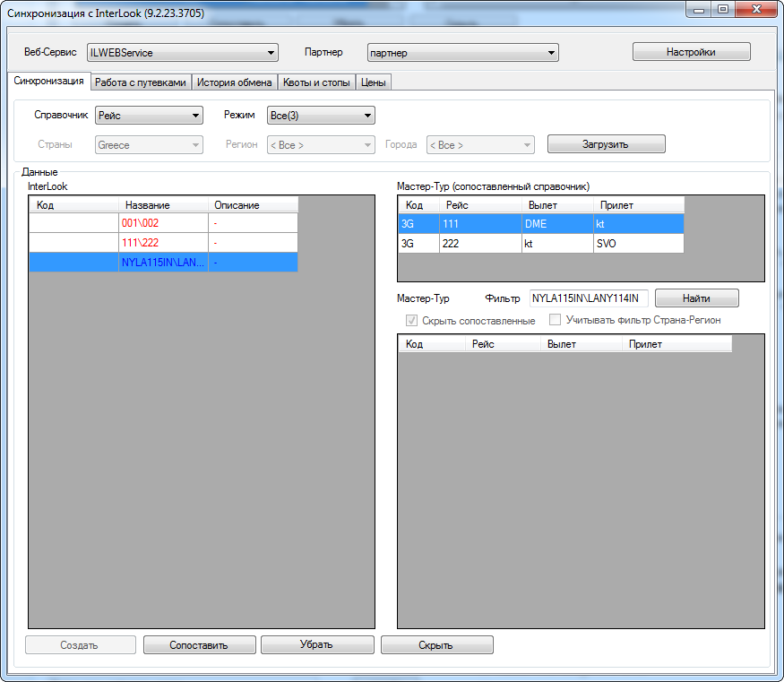Click the Сопоставить button
Screen dimensions: 784x682
pyautogui.click(x=199, y=645)
